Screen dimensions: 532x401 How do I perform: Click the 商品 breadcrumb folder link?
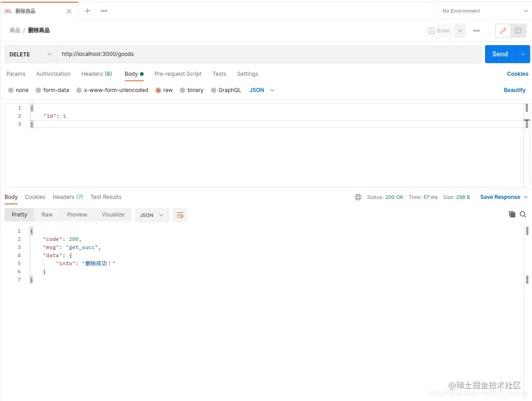15,31
